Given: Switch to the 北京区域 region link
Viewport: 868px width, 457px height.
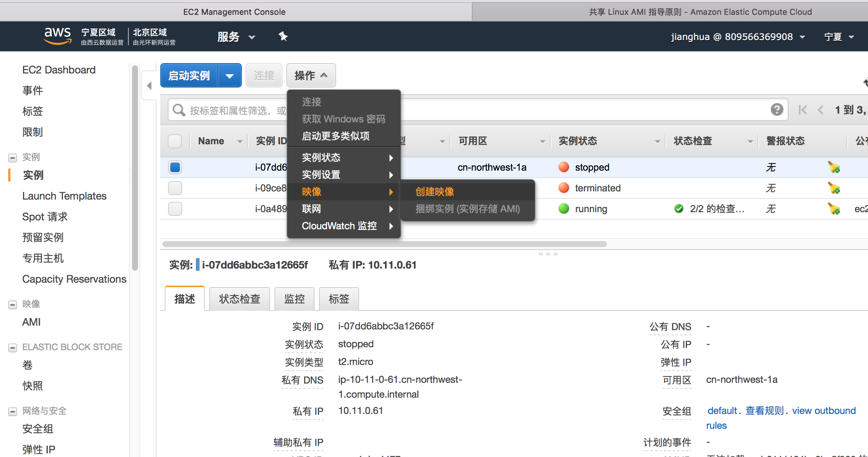Looking at the screenshot, I should click(154, 37).
